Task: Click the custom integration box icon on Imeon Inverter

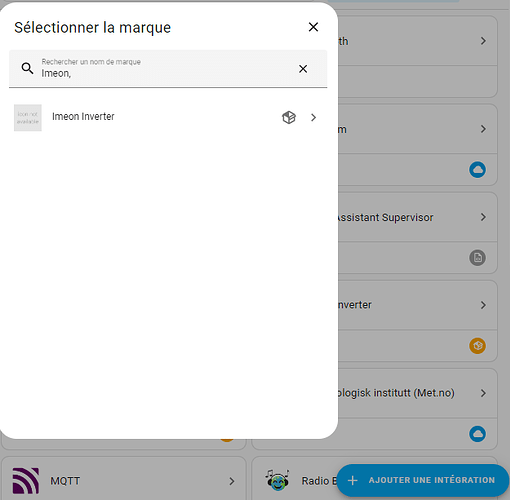Action: tap(289, 117)
